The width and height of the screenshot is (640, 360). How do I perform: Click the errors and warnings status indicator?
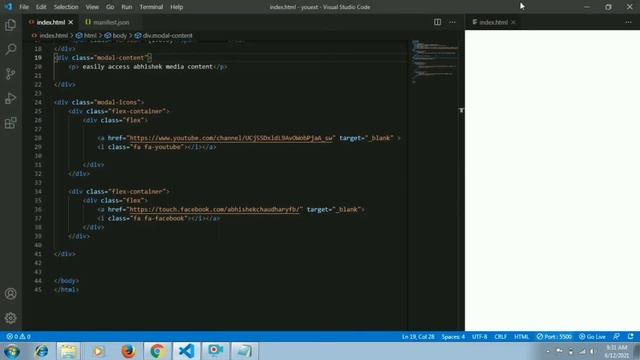point(18,337)
